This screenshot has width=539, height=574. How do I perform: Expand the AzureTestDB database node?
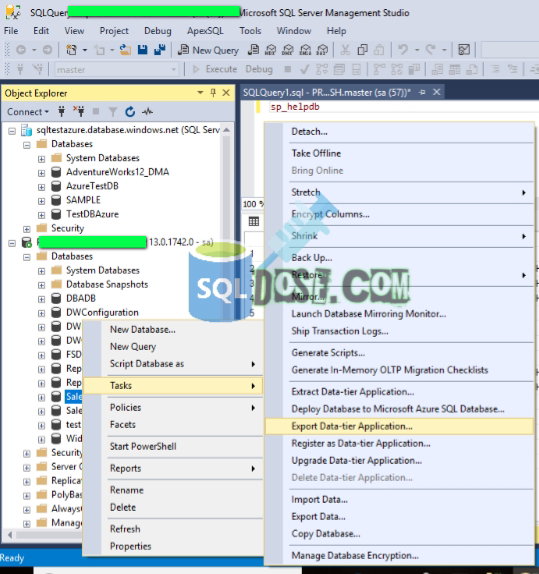41,187
